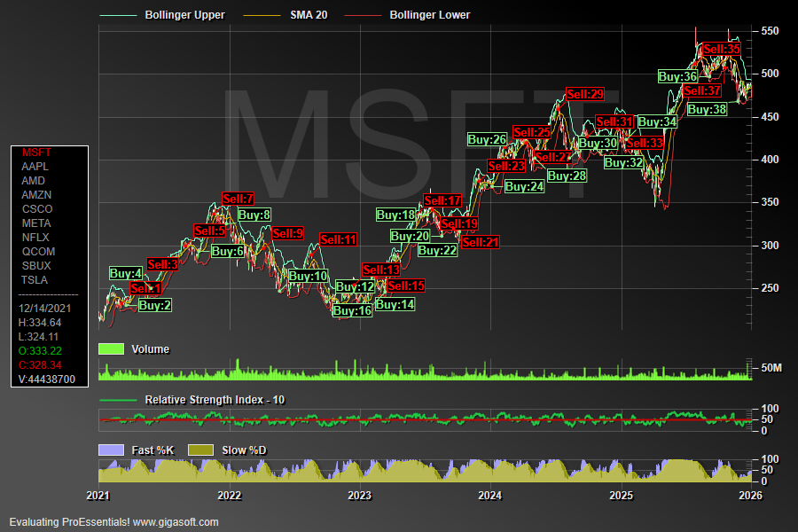The height and width of the screenshot is (532, 798).
Task: Click the Sell:27 annotation marker
Action: tap(553, 157)
